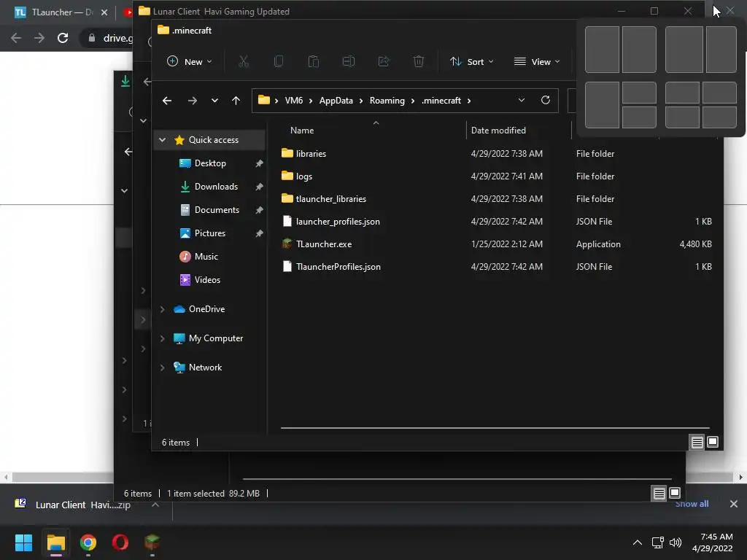Open the New item menu
The image size is (747, 560).
(x=189, y=61)
